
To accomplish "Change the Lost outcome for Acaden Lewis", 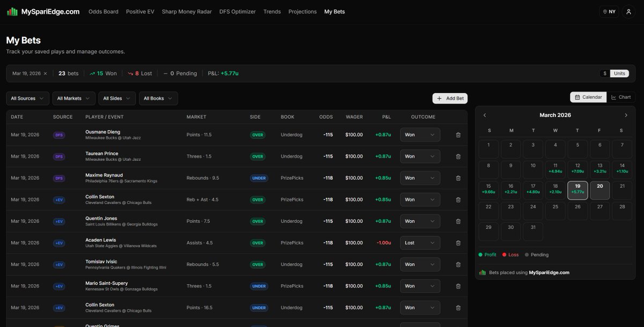I will (420, 243).
